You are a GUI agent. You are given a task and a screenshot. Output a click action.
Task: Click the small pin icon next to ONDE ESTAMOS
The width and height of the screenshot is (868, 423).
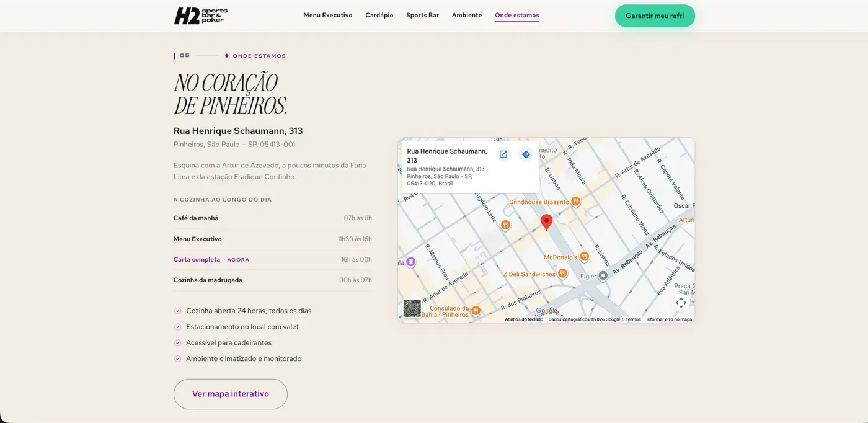227,56
